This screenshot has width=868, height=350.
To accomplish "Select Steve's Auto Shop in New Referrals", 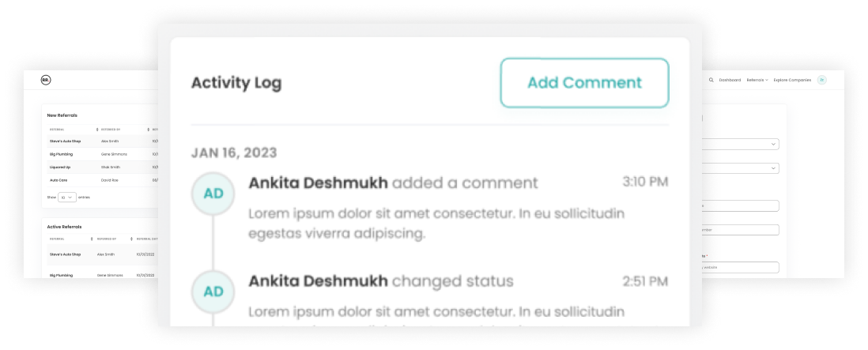I will coord(66,141).
